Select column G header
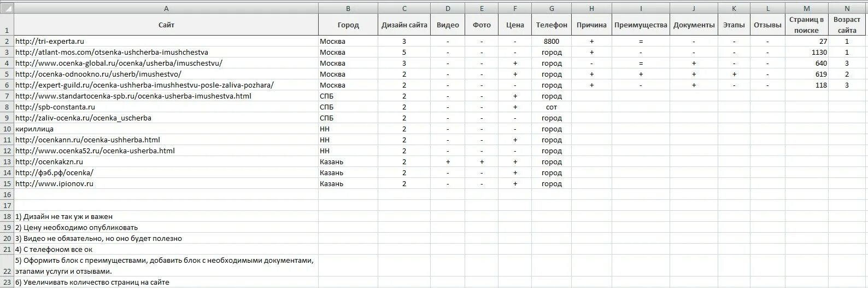Image resolution: width=868 pixels, height=288 pixels. click(552, 8)
